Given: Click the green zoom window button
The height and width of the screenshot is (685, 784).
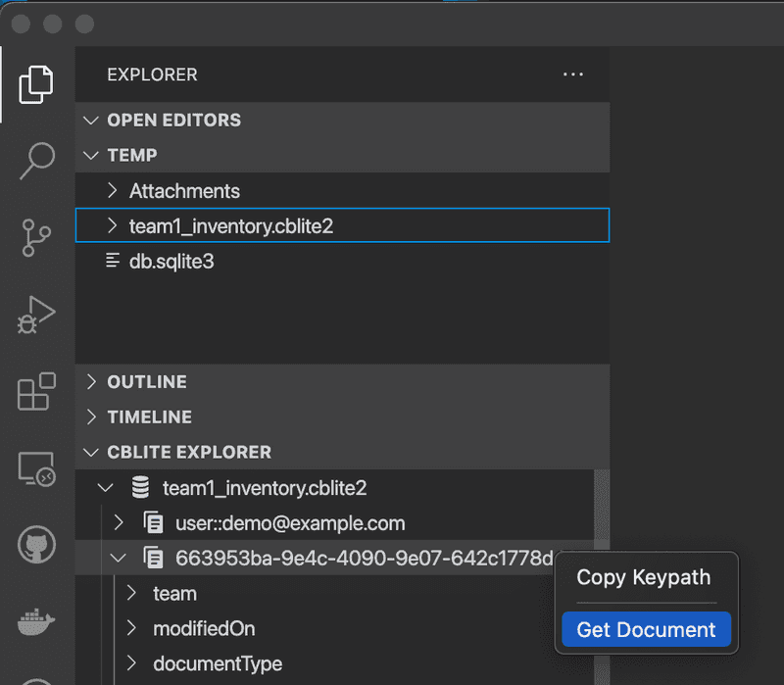Looking at the screenshot, I should (x=84, y=24).
